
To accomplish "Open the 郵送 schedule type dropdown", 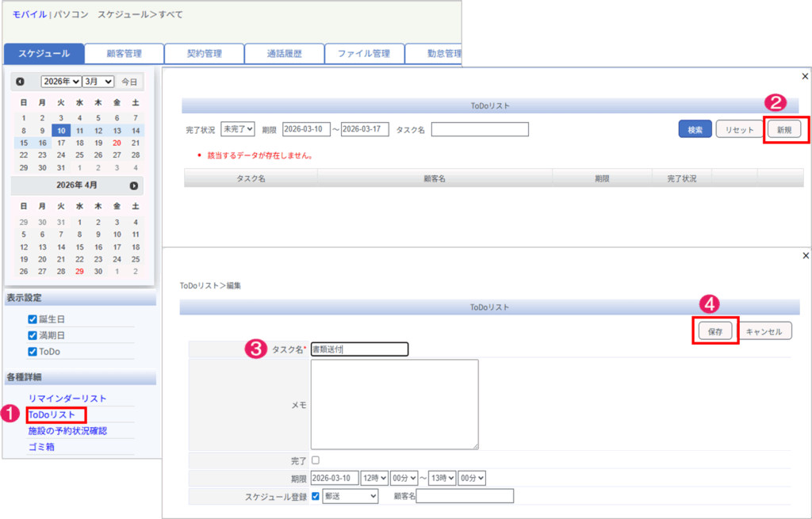I will coord(350,496).
